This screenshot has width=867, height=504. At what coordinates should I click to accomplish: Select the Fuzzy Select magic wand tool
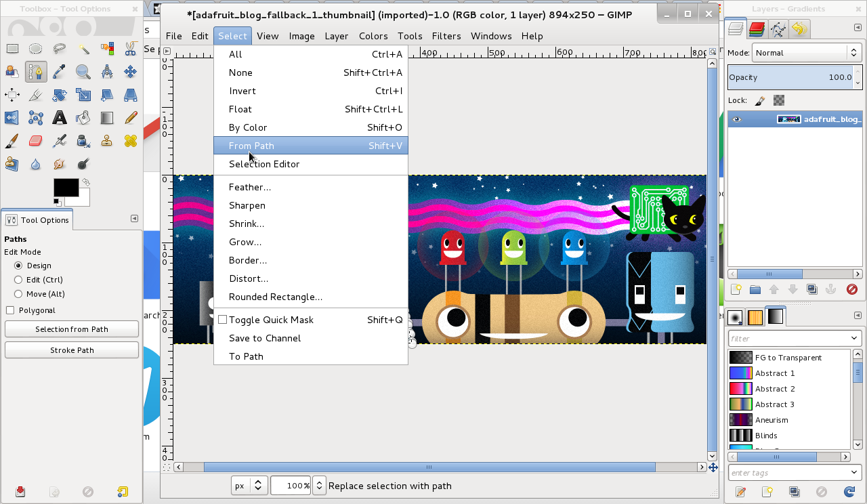(x=83, y=48)
